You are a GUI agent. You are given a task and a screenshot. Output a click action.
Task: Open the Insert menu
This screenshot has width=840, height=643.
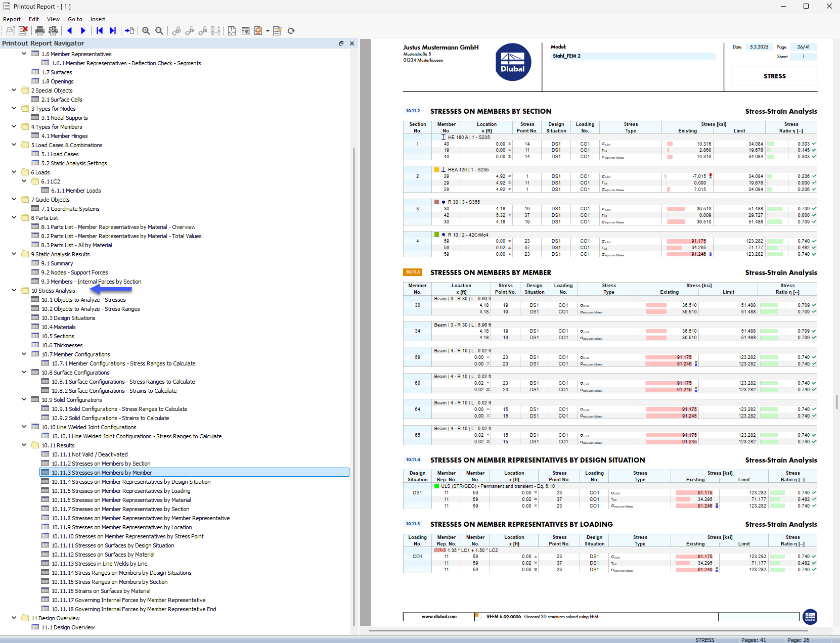tap(98, 19)
